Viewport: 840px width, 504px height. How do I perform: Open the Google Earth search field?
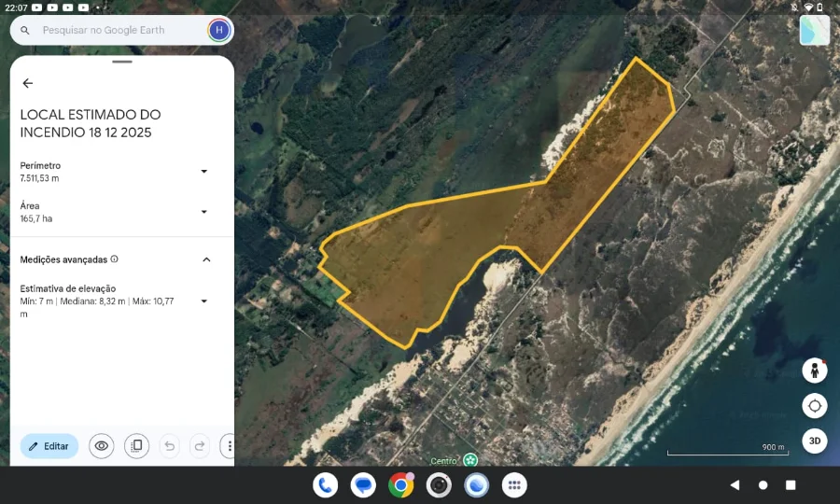(121, 31)
